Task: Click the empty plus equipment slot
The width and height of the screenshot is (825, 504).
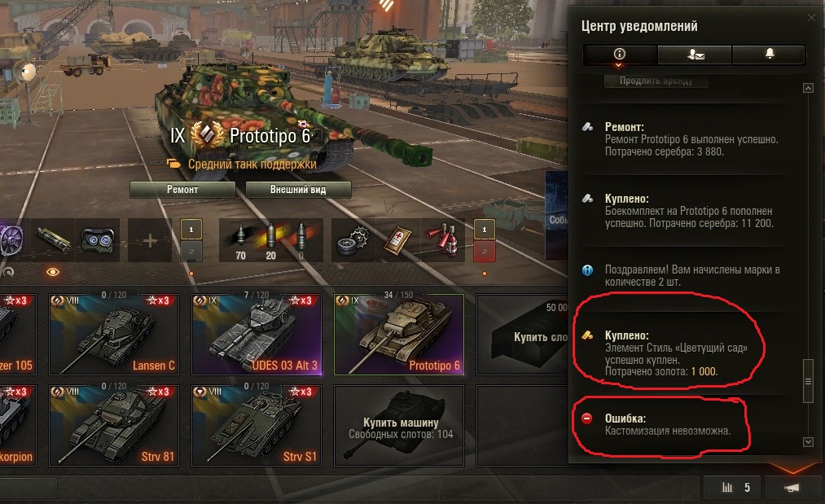Action: point(150,240)
